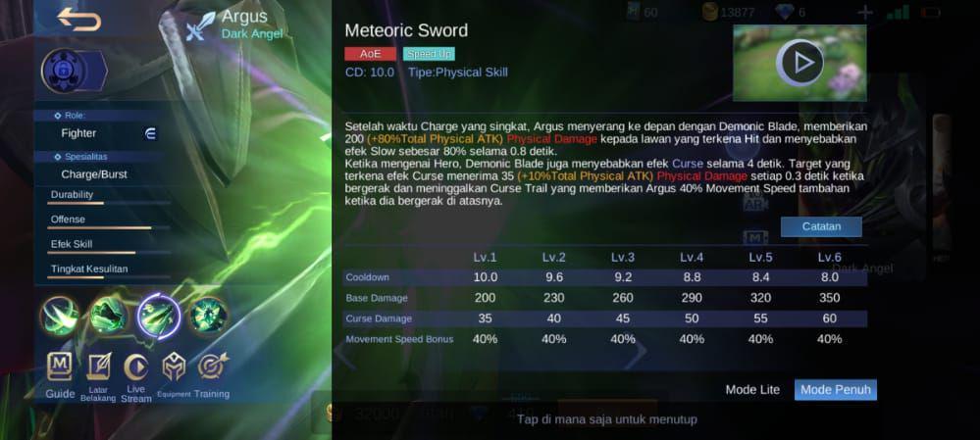Image resolution: width=980 pixels, height=440 pixels.
Task: Select Argus's ultimate skill icon
Action: point(208,316)
